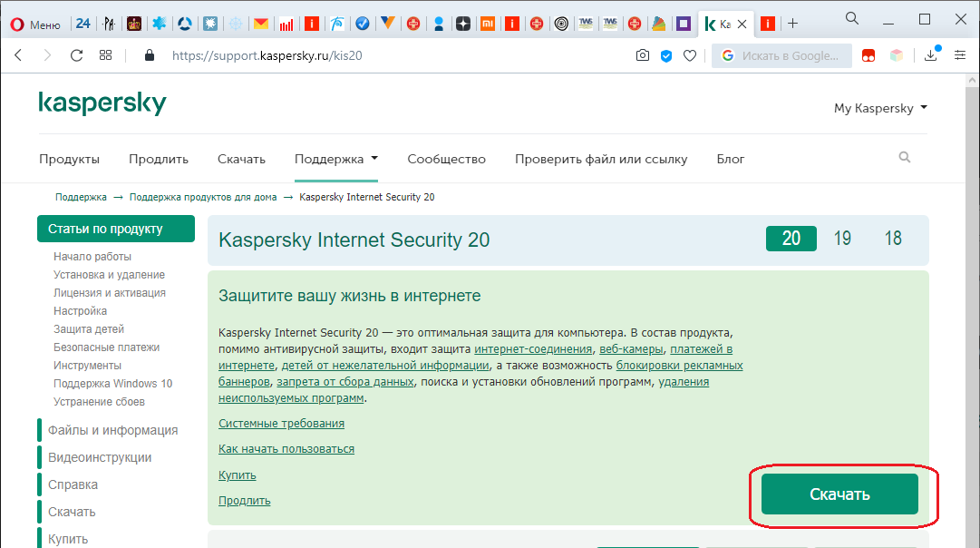Switch to the blue person icon tab
Image resolution: width=980 pixels, height=548 pixels.
[438, 24]
